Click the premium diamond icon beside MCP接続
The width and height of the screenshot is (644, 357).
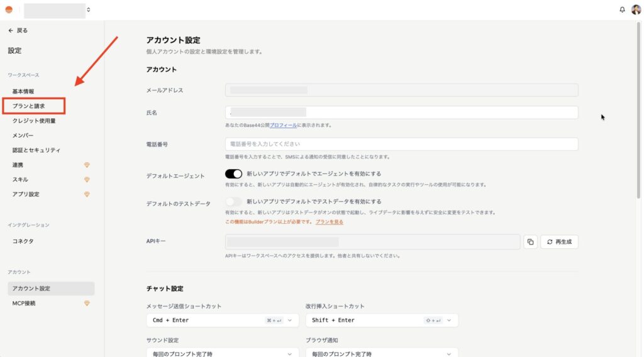(x=87, y=303)
